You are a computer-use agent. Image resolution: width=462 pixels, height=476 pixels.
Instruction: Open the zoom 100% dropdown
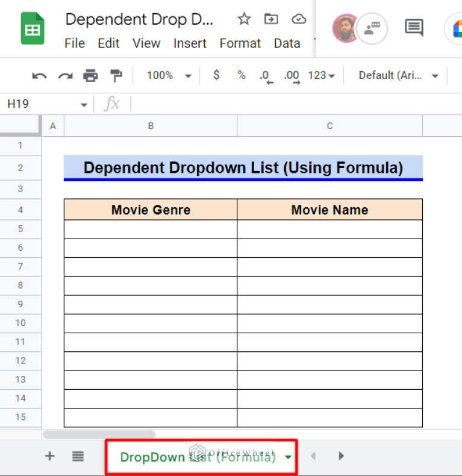169,75
